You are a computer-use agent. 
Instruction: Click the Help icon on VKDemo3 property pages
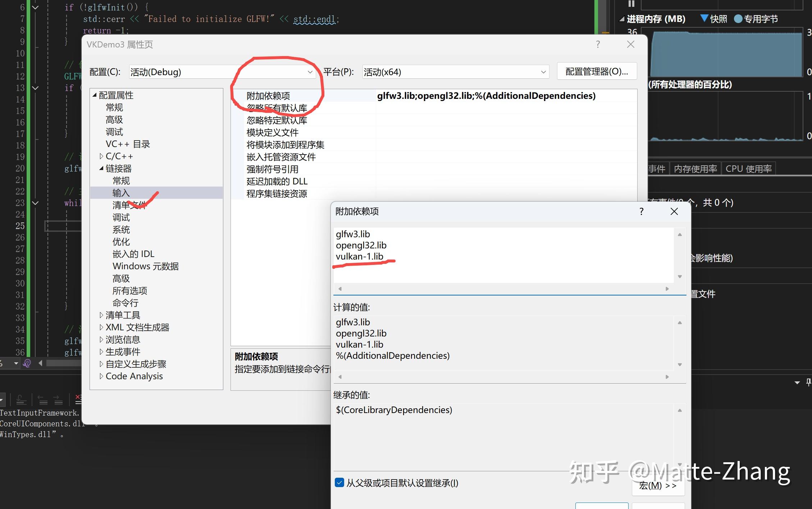tap(598, 44)
